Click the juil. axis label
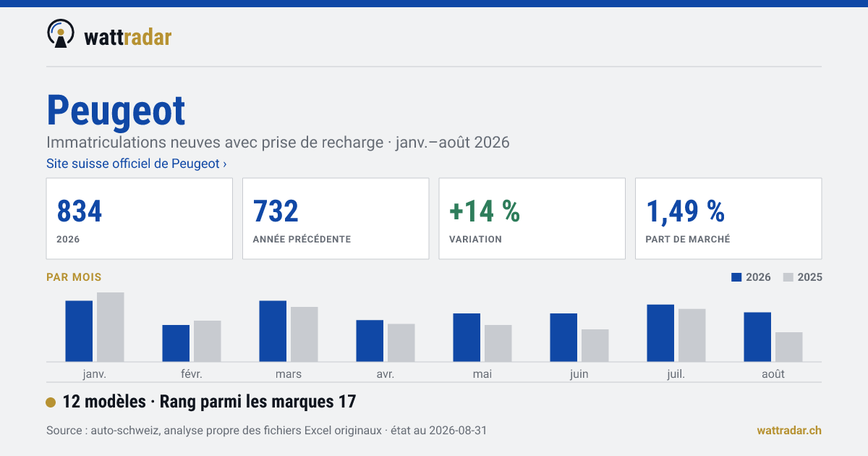 click(676, 374)
